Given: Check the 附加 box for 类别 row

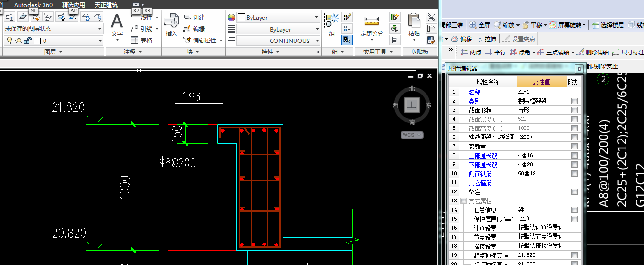Looking at the screenshot, I should click(x=574, y=101).
